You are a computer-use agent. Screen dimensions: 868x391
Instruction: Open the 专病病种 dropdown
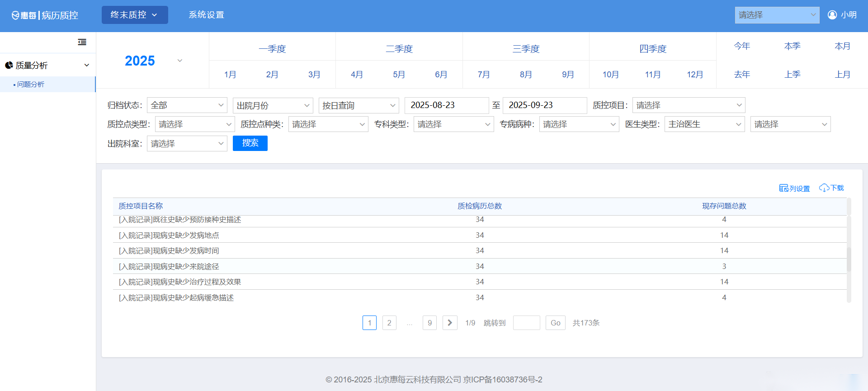click(x=579, y=124)
